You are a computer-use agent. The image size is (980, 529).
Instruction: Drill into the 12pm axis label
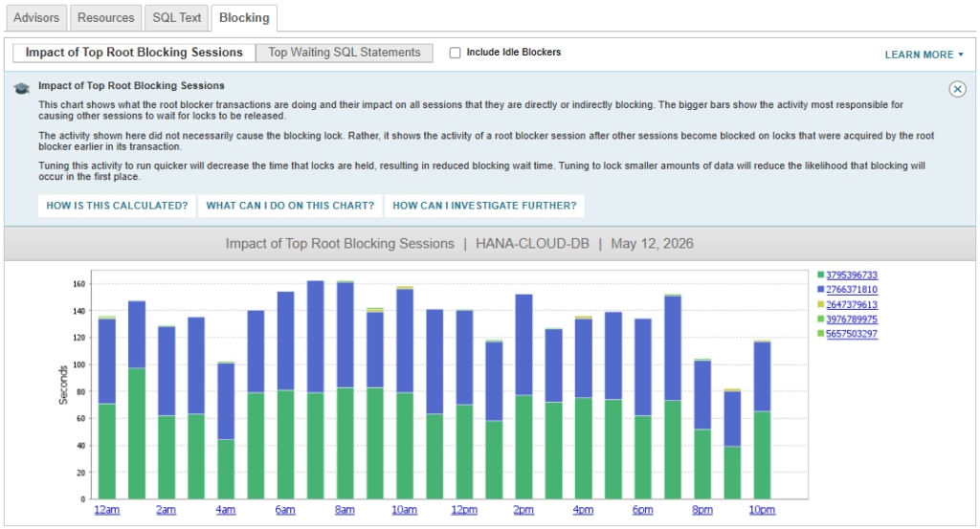[464, 510]
